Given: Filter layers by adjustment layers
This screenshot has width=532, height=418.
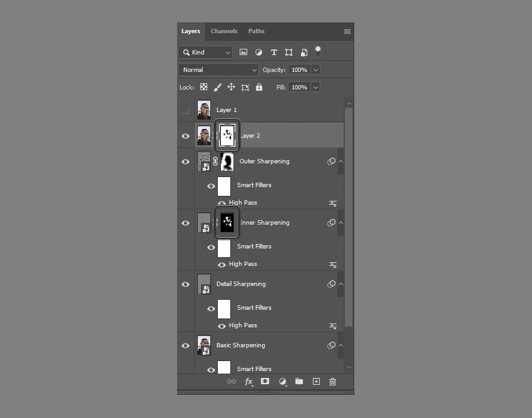Looking at the screenshot, I should (258, 53).
